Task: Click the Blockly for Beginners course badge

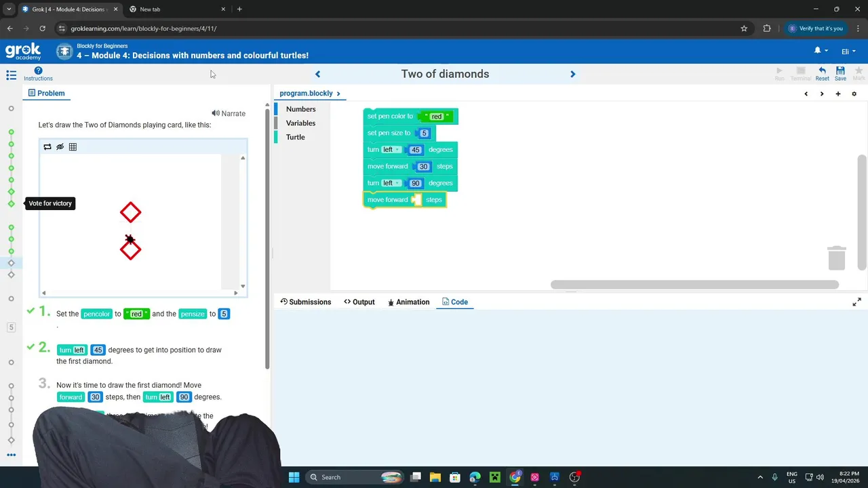Action: pos(64,52)
